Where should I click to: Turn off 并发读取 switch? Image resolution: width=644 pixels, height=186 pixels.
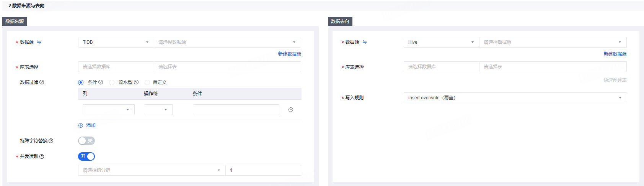(86, 156)
